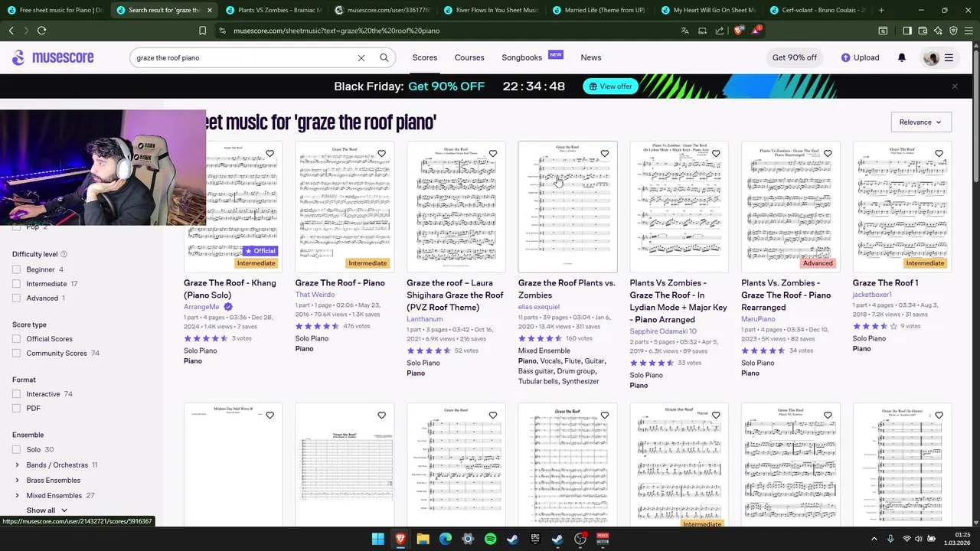Open the Brave Shields lion icon

[x=738, y=31]
